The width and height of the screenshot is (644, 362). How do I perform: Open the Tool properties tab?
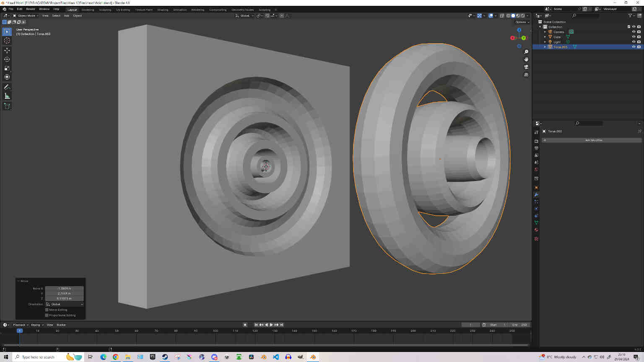[536, 132]
